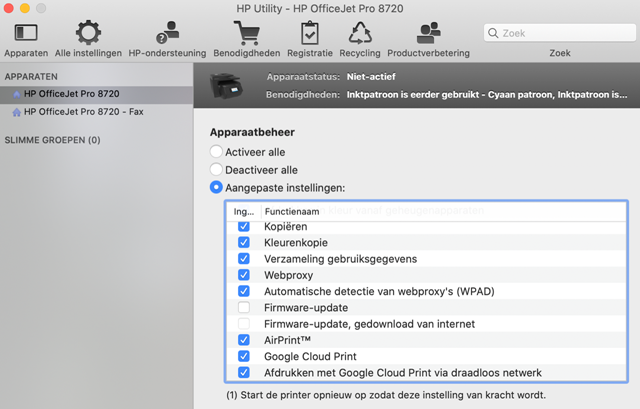The width and height of the screenshot is (640, 409).
Task: Click in the Zoek search field
Action: [x=560, y=33]
